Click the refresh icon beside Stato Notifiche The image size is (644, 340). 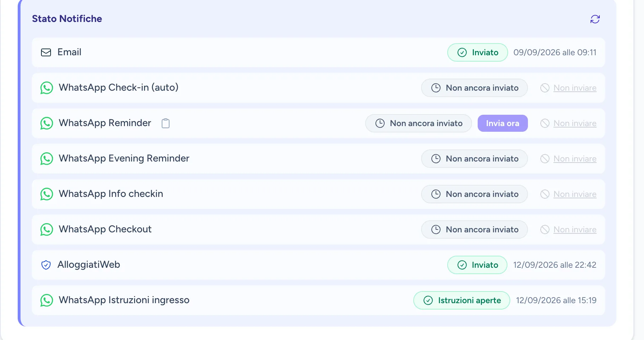coord(595,19)
